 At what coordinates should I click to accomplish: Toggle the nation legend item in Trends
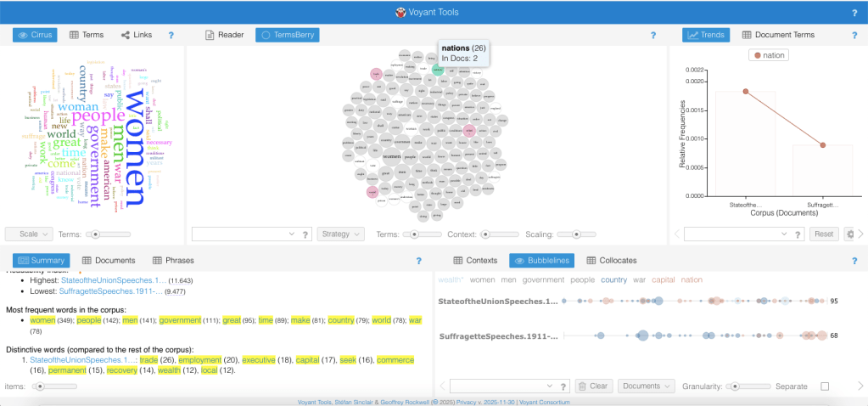tap(767, 55)
